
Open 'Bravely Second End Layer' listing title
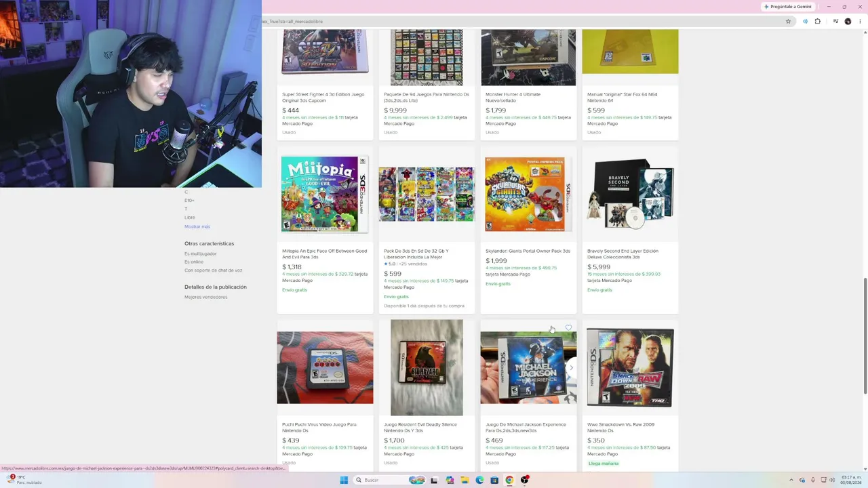(623, 254)
